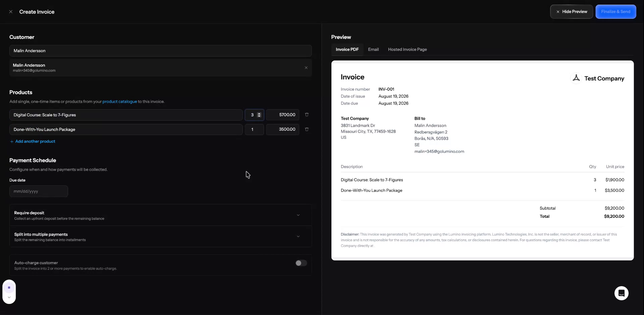Click the purple square widget icon
Viewport: 644px width, 315px height.
tap(9, 288)
